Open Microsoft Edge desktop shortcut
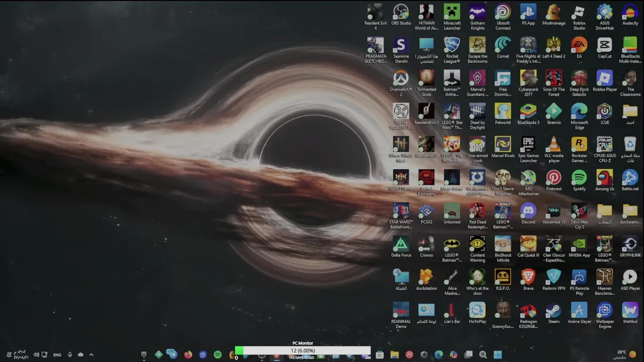The height and width of the screenshot is (362, 644). coord(579,116)
